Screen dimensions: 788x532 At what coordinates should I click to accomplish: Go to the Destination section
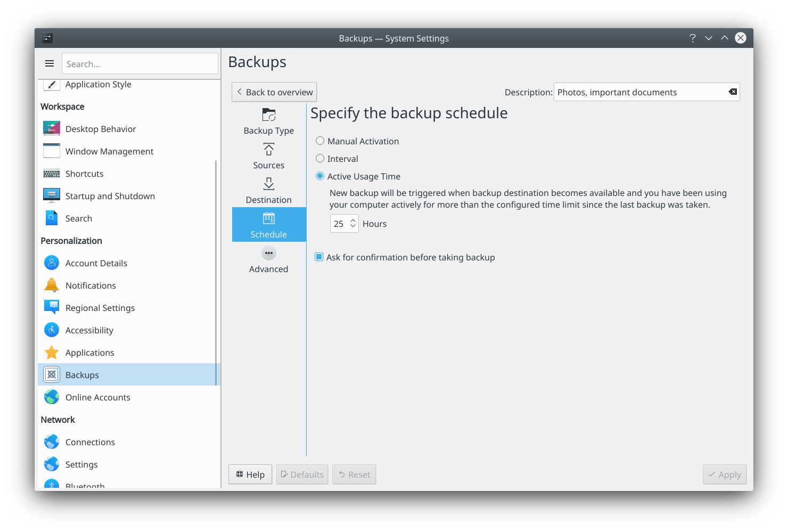(269, 191)
